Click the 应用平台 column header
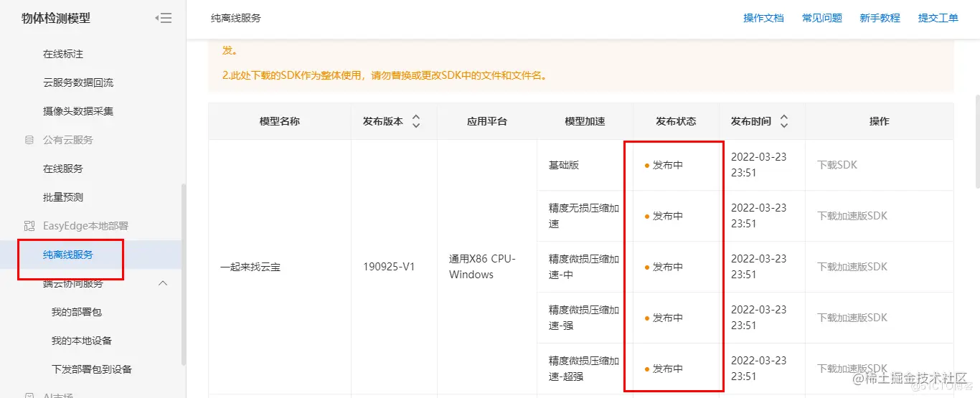 pyautogui.click(x=487, y=121)
